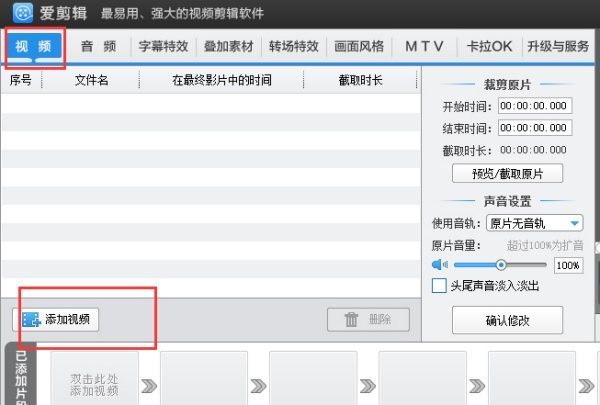Screen dimensions: 600x405
Task: Enable the 头尾声音淡入淡出 checkbox
Action: pos(439,286)
